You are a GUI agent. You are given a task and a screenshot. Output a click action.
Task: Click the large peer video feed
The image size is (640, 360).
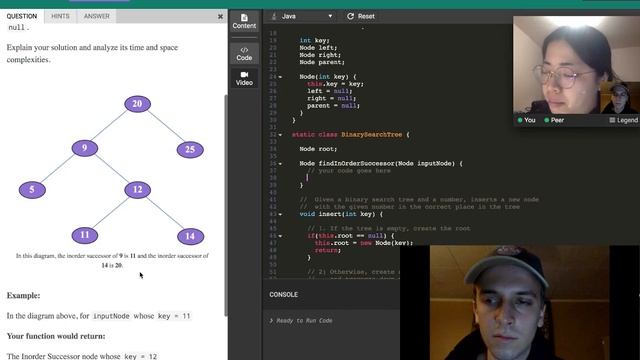coord(520,302)
